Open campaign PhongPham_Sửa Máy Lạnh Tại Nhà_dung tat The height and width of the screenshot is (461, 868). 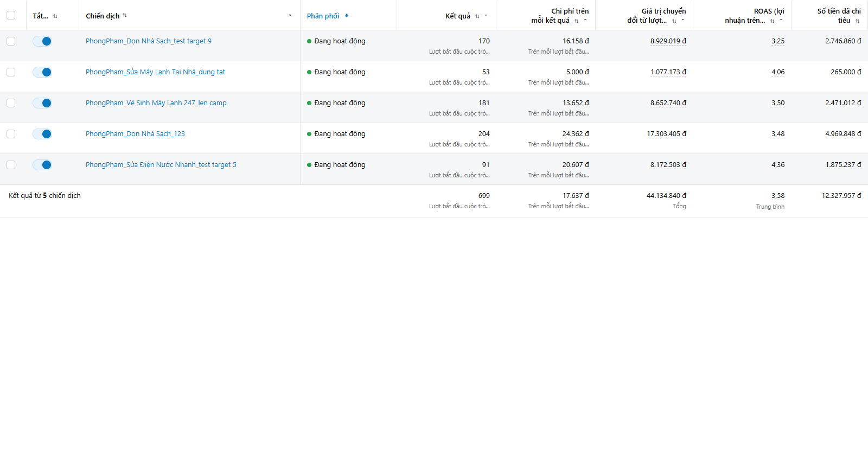click(x=155, y=72)
